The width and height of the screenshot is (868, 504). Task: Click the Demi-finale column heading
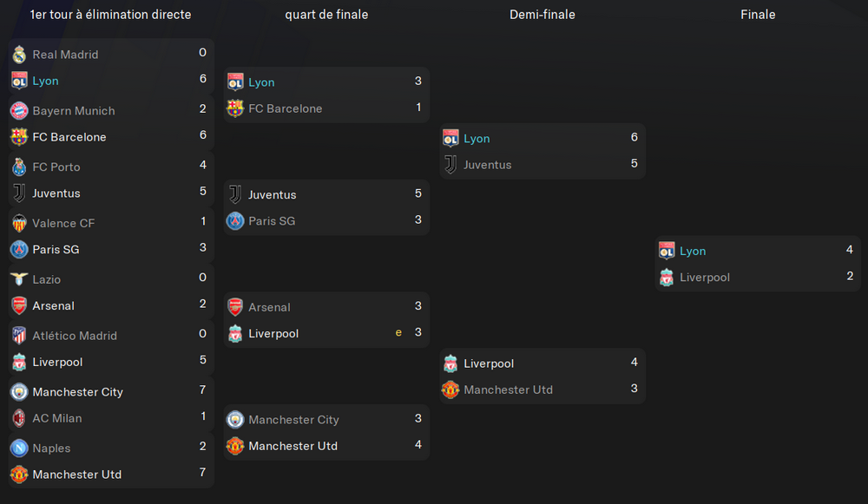click(x=542, y=15)
